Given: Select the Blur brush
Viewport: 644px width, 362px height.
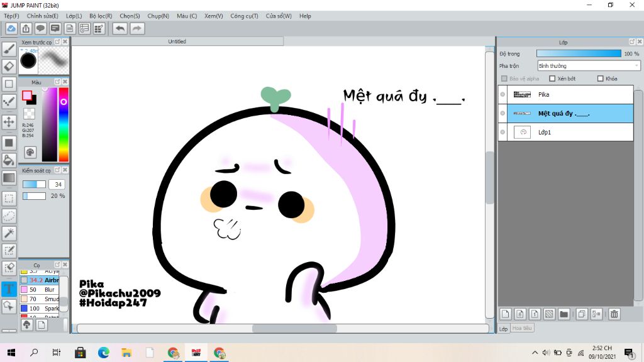Looking at the screenshot, I should [x=40, y=289].
